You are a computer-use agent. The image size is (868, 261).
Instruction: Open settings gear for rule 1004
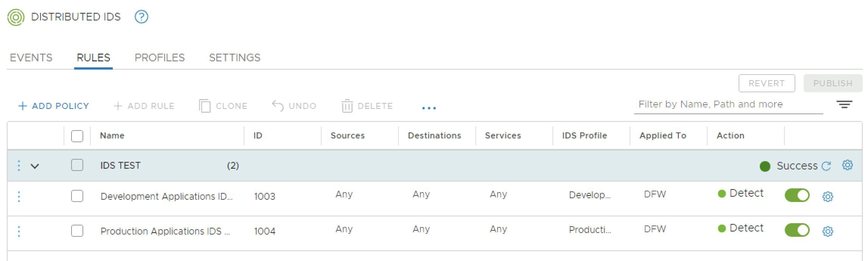click(828, 231)
